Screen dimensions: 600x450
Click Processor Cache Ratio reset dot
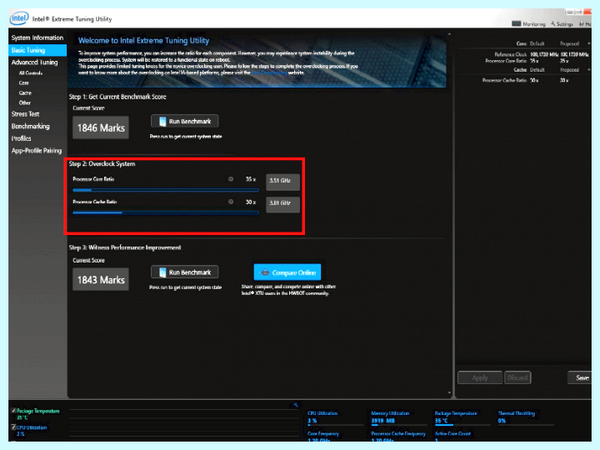click(x=231, y=202)
